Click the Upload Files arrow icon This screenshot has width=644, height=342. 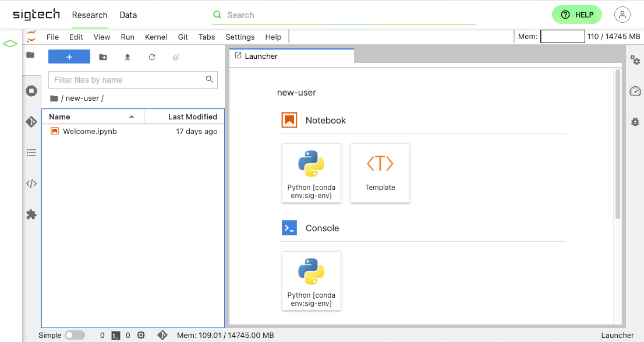[128, 57]
